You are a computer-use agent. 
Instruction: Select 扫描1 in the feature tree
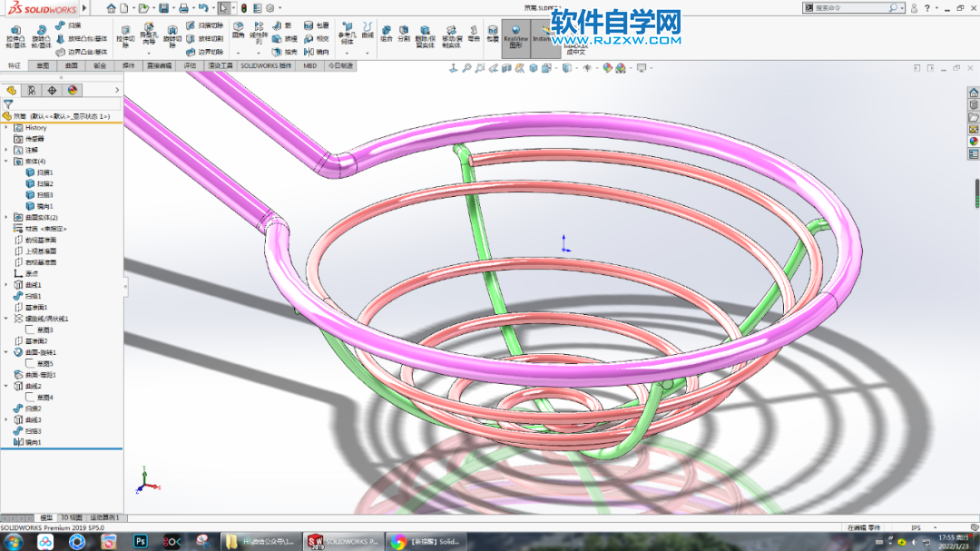pyautogui.click(x=39, y=172)
